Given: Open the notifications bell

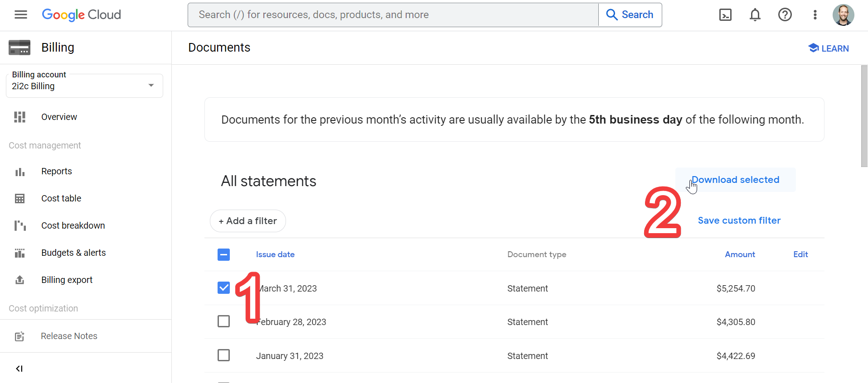Looking at the screenshot, I should click(755, 15).
